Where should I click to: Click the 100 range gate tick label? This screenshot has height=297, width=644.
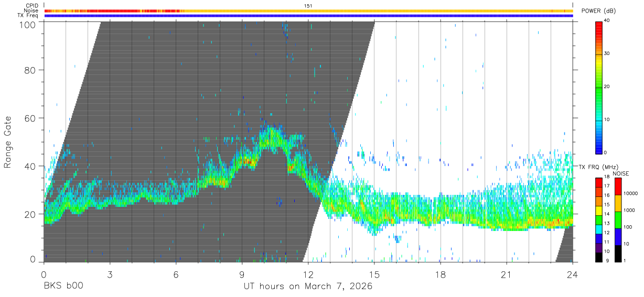27,24
